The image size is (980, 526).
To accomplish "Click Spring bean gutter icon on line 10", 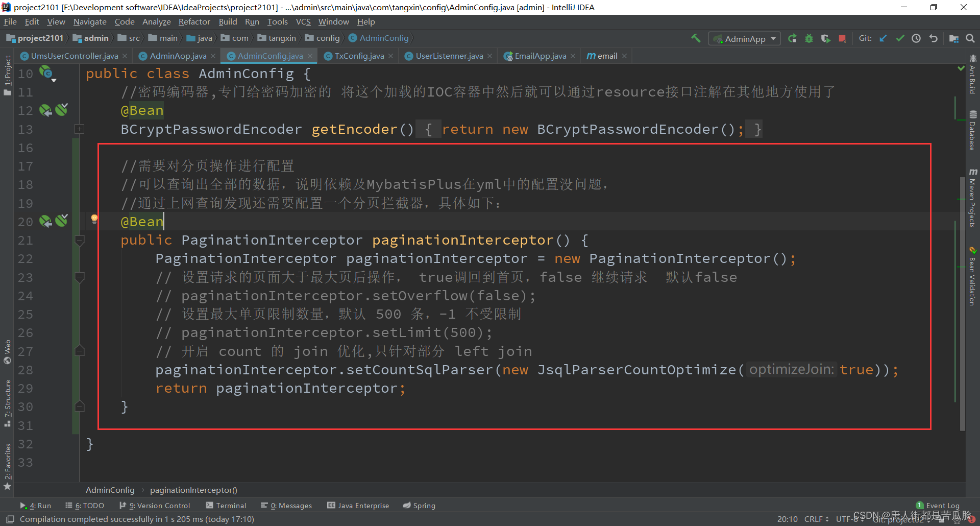I will 46,74.
